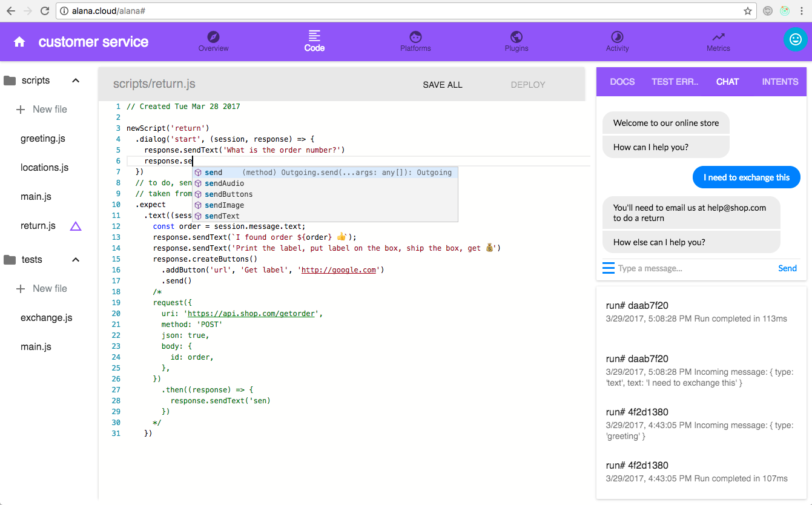Click the triangle warning icon beside return.js
Image resolution: width=812 pixels, height=505 pixels.
[76, 226]
